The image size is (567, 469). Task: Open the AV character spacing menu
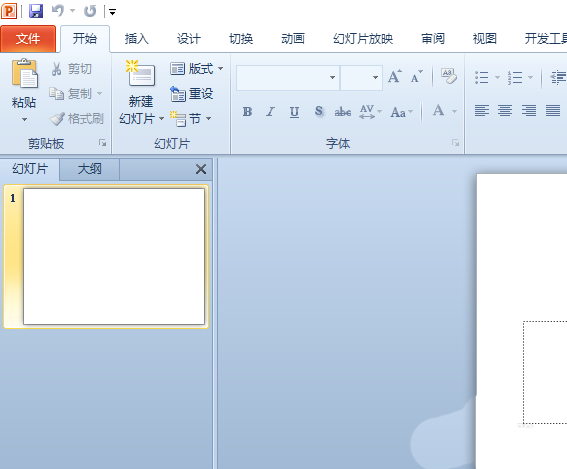pos(370,111)
